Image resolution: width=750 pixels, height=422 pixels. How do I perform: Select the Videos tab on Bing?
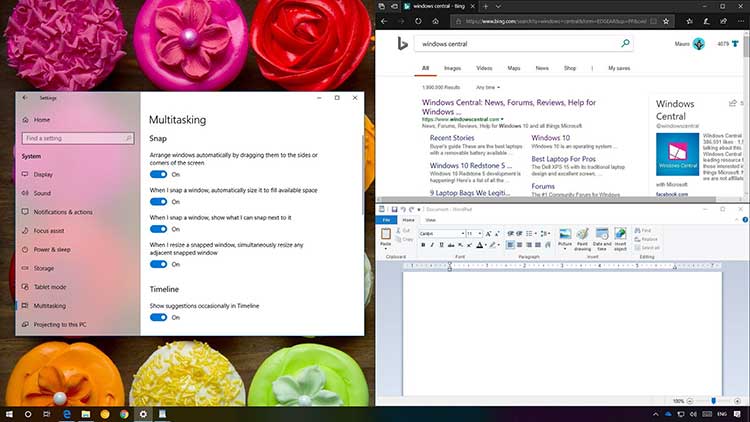(484, 68)
